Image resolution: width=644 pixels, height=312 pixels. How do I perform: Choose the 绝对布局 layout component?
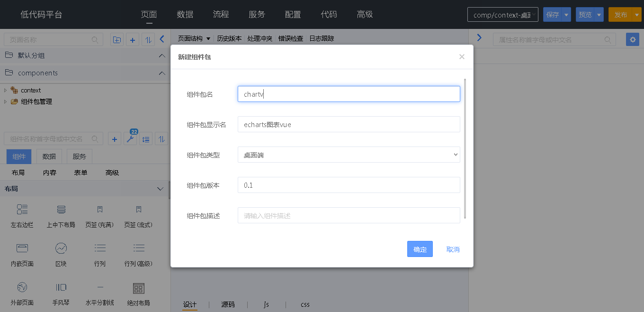[138, 288]
